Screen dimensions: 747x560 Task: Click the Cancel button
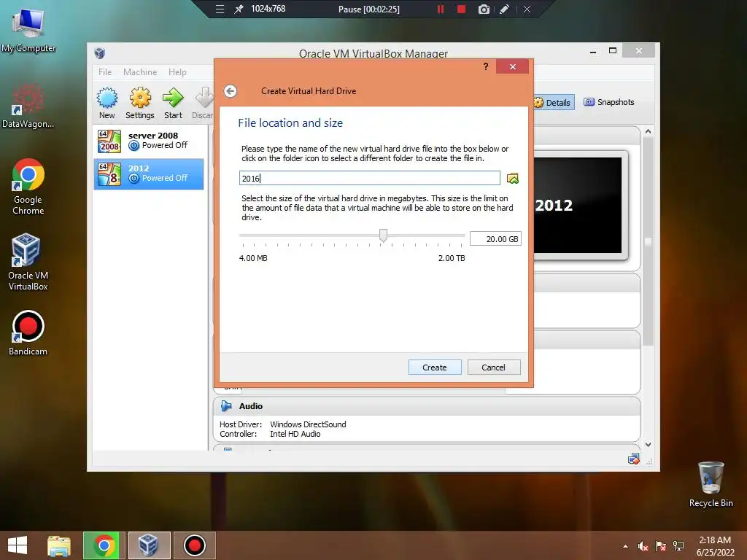(494, 367)
